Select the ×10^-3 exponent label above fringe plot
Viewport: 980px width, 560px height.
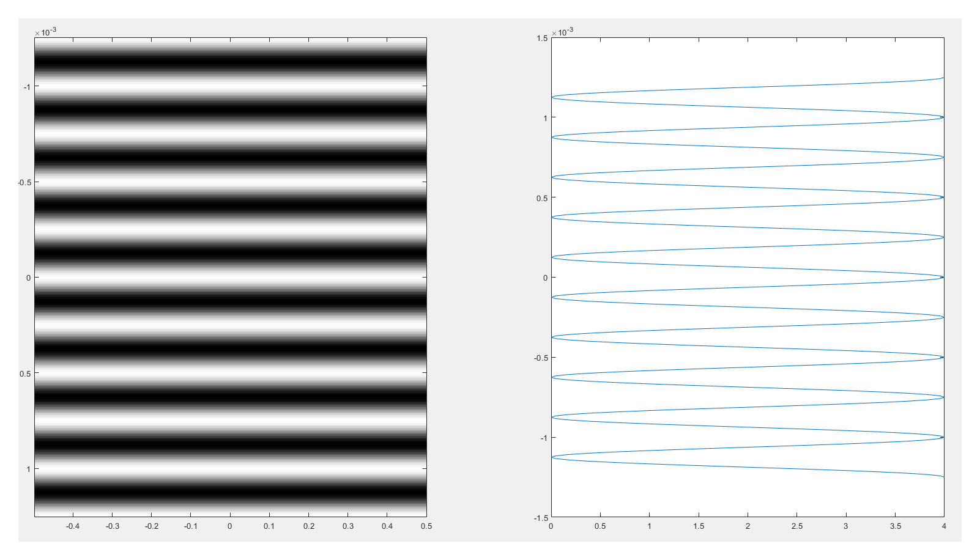click(45, 32)
